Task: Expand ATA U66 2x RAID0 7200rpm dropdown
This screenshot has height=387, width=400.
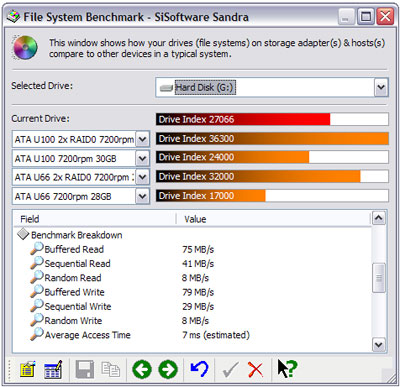Action: (143, 177)
